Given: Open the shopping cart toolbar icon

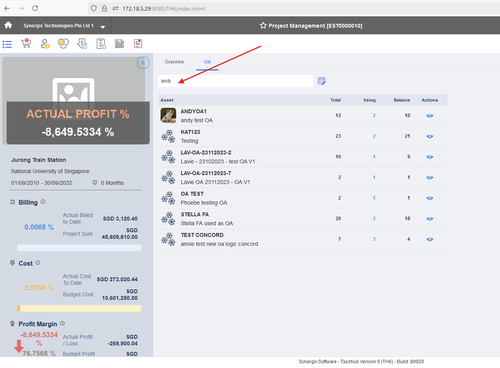Looking at the screenshot, I should tap(26, 43).
